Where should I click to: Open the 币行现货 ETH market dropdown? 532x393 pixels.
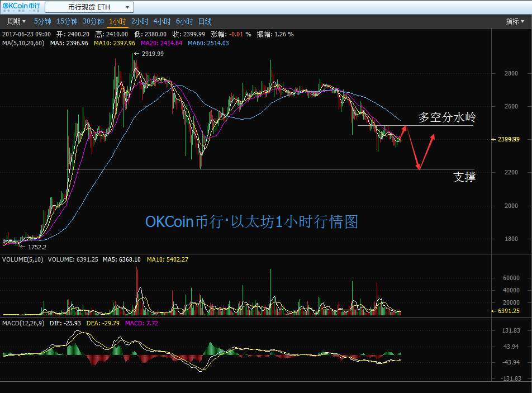click(89, 7)
